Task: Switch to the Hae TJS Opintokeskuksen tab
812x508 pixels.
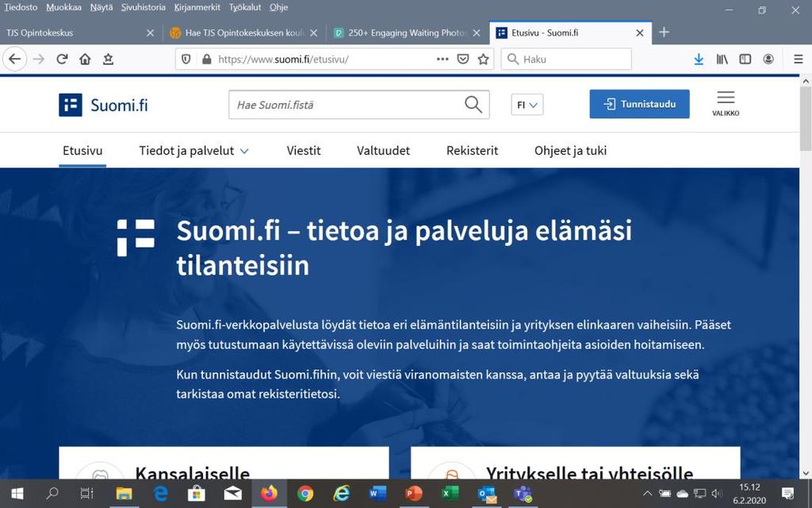Action: [243, 33]
